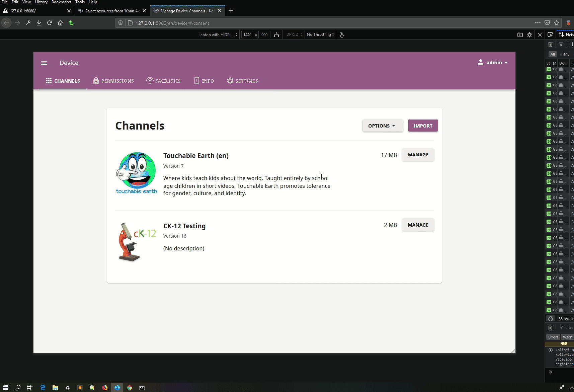Open the File menu

click(x=5, y=2)
